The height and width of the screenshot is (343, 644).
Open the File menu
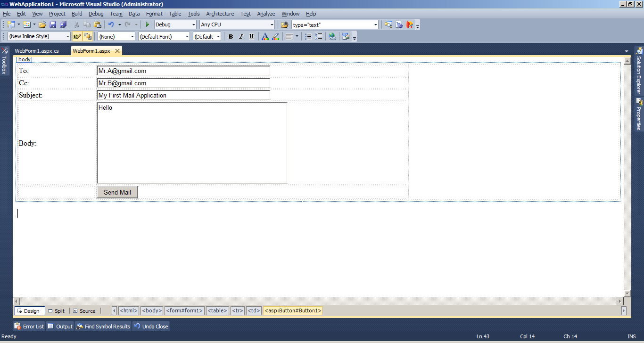click(x=7, y=14)
